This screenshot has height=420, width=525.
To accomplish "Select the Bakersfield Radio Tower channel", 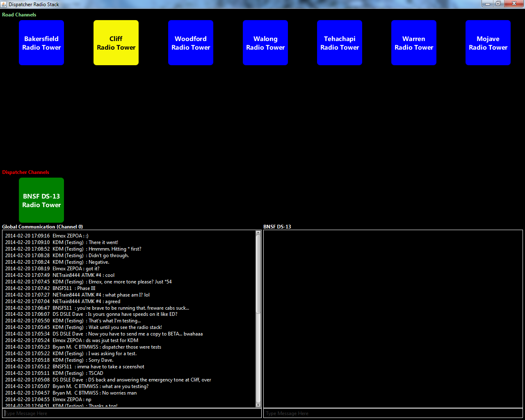I will pyautogui.click(x=41, y=43).
